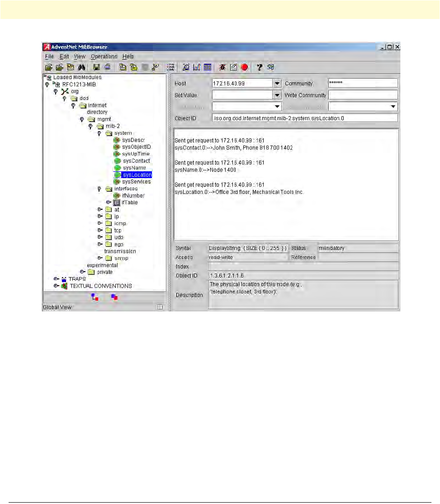Collapse the interfaces folder node
Viewport: 440px width, 504px height.
(x=99, y=189)
